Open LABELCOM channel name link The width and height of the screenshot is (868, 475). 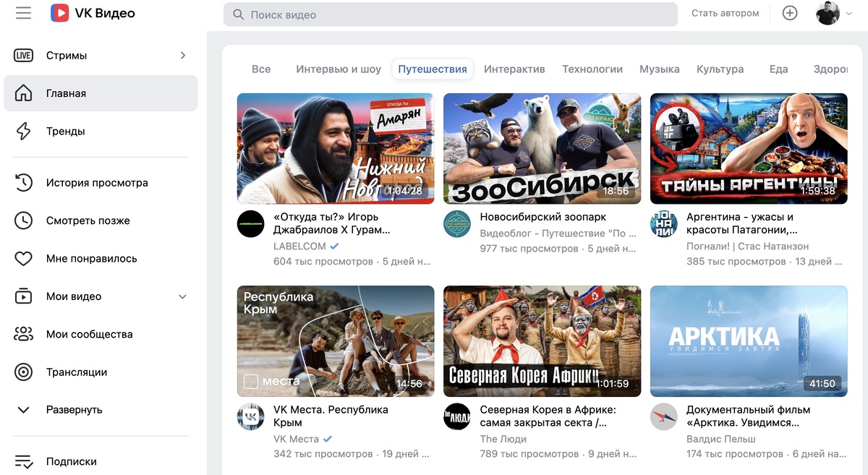[x=299, y=246]
